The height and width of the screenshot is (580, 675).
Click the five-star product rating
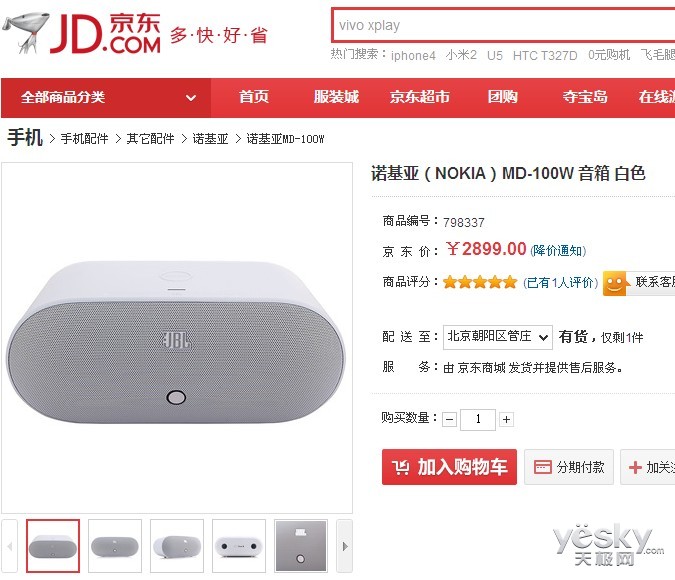pos(480,282)
